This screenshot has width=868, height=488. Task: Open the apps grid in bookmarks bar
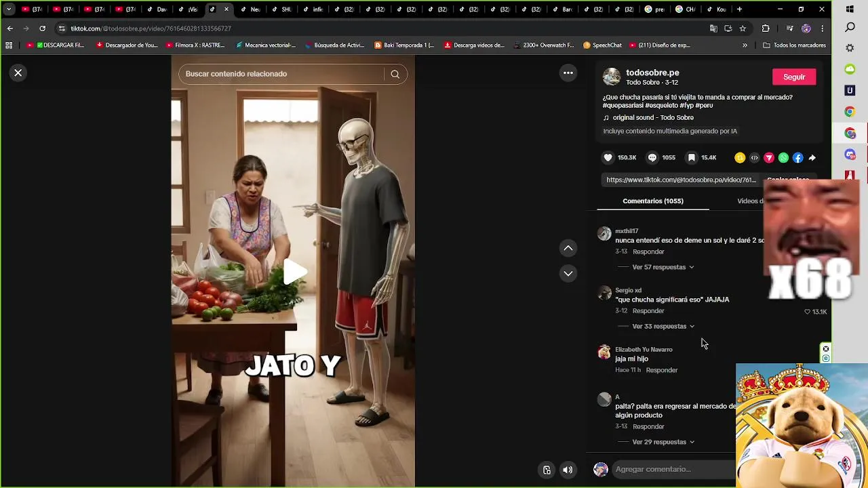pos(9,45)
